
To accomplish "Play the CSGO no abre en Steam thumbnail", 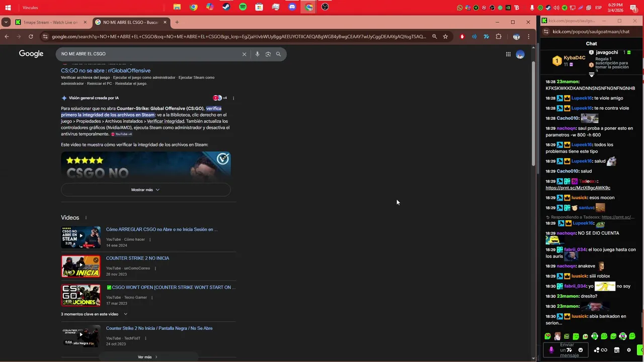I will pos(80,237).
